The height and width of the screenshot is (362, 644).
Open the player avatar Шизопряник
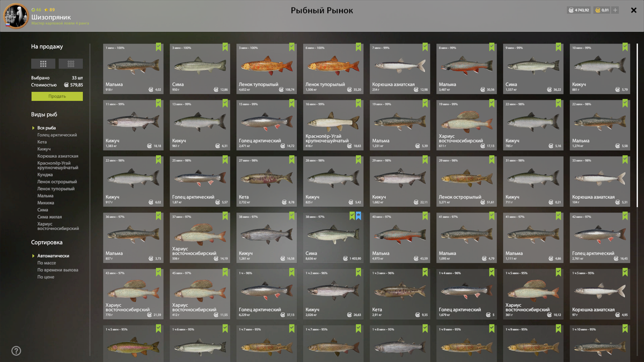(16, 16)
